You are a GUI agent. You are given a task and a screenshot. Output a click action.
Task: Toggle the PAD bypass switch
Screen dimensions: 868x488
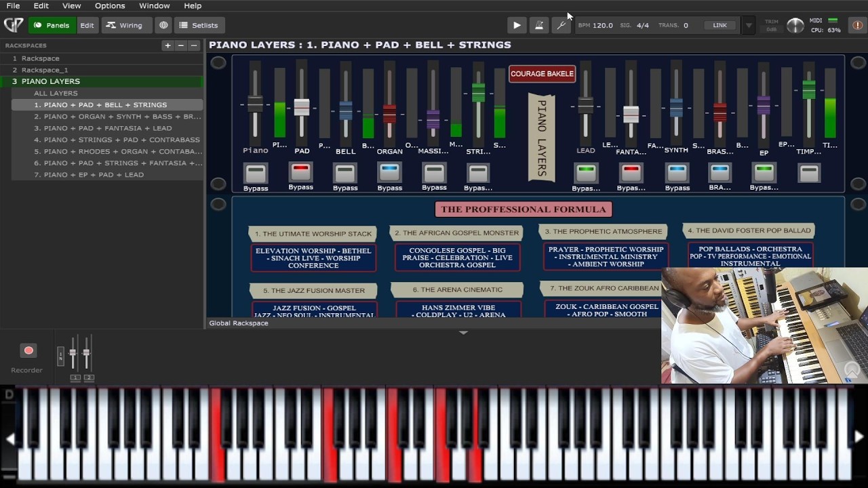tap(300, 171)
